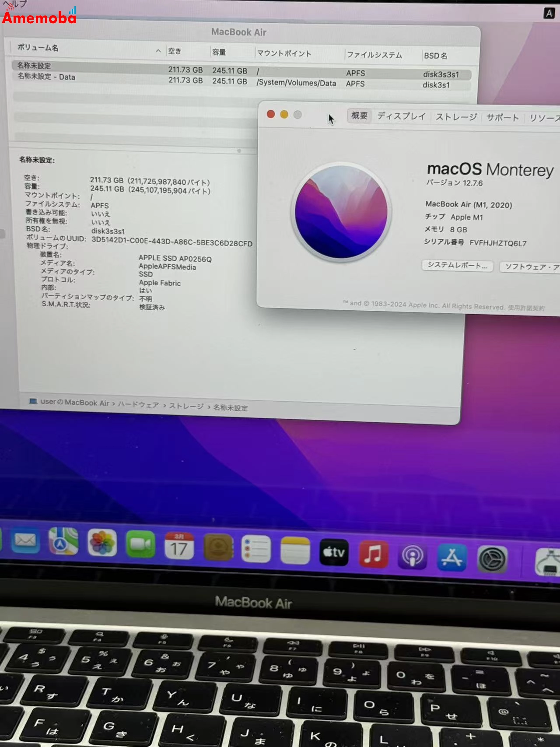
Task: Click memory value 8 GB
Action: click(x=458, y=229)
